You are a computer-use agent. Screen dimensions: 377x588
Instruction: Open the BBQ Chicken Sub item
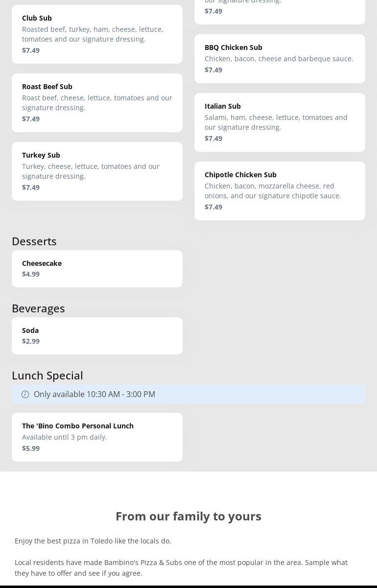[x=280, y=59]
